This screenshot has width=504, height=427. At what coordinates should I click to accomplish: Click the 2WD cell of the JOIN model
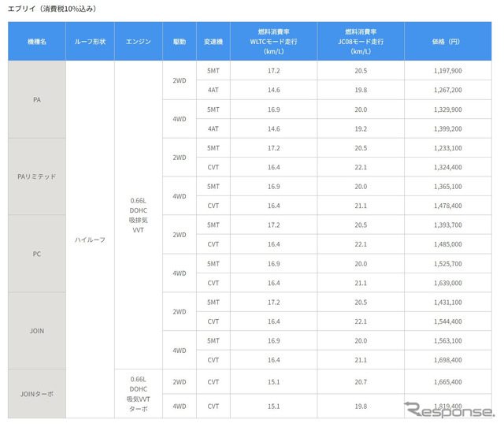[180, 312]
